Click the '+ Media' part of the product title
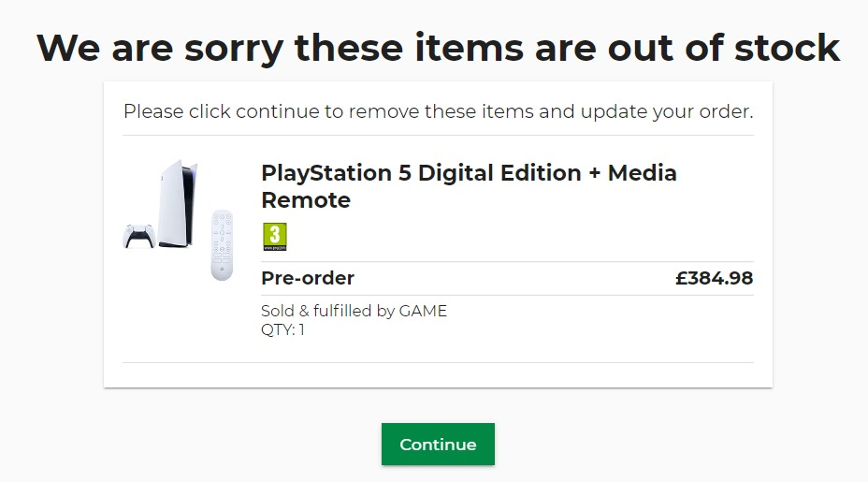Viewport: 868px width, 482px height. (x=632, y=173)
